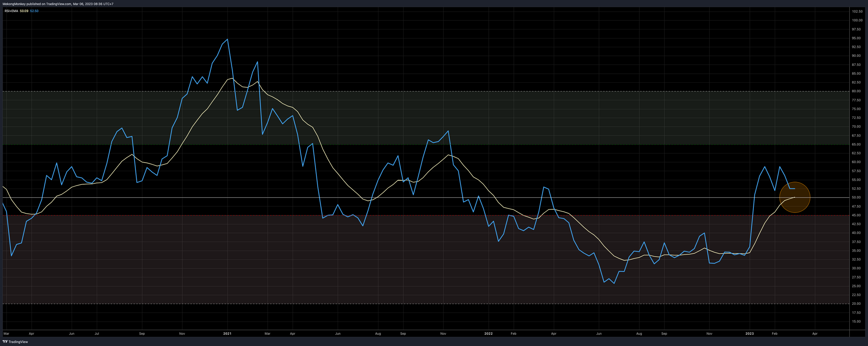Click the 75.00 price scale label
868x346 pixels.
[x=857, y=109]
